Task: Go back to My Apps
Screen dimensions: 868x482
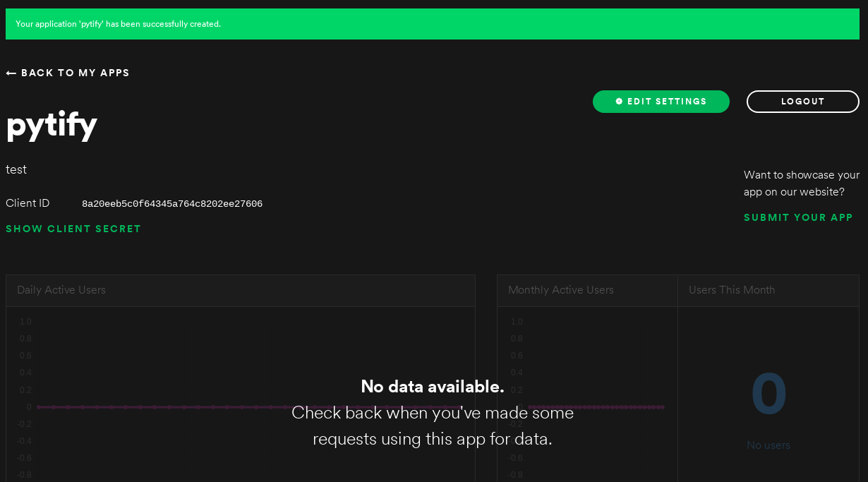Action: [75, 73]
